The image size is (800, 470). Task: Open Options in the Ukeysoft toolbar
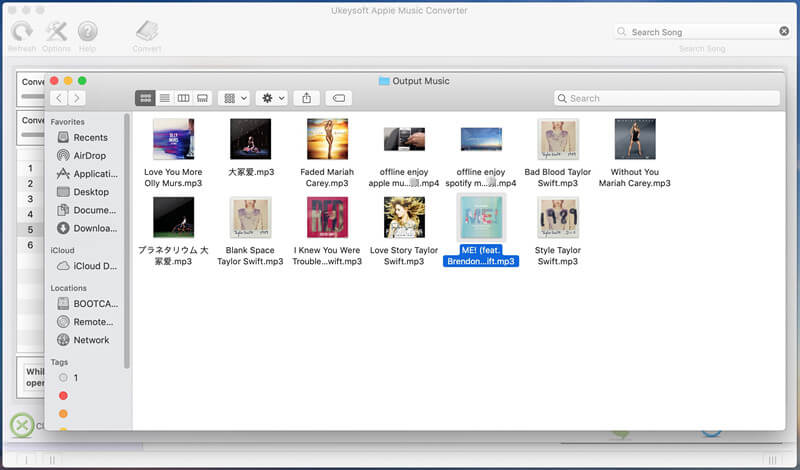[x=56, y=32]
